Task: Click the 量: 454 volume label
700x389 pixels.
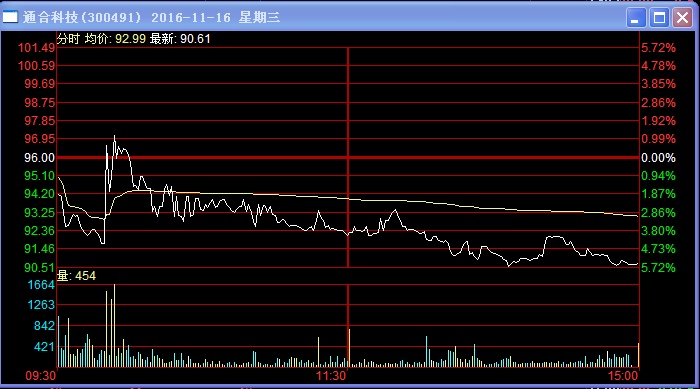Action: coord(76,276)
